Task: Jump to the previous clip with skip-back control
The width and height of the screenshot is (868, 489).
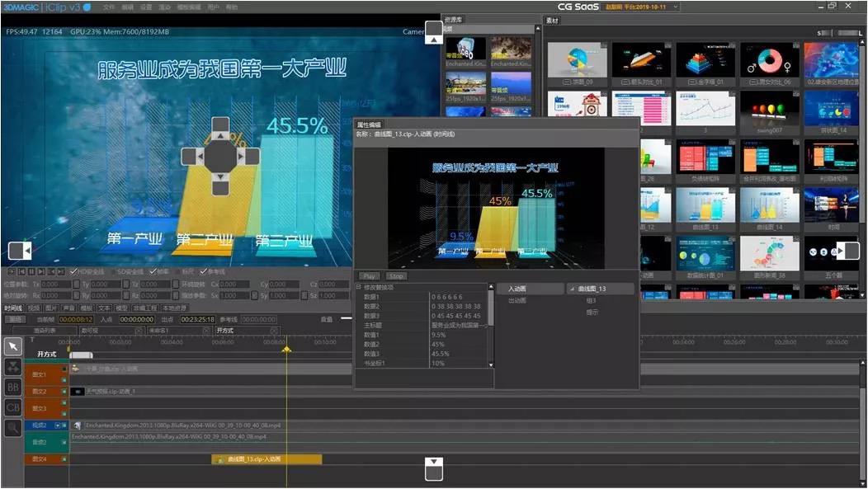Action: [x=21, y=271]
